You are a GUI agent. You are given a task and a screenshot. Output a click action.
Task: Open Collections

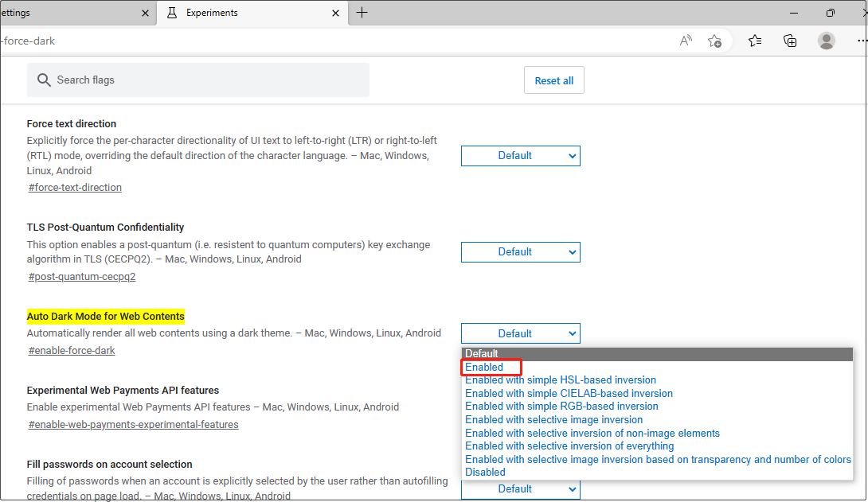[x=790, y=41]
